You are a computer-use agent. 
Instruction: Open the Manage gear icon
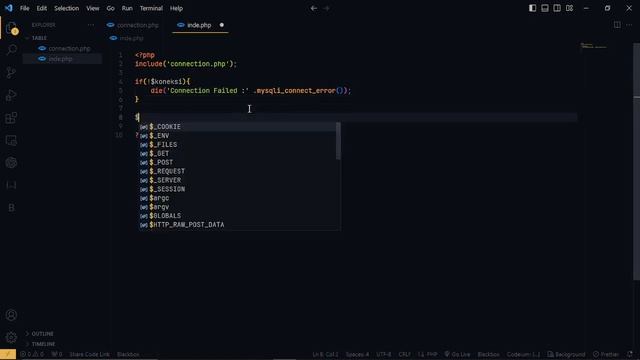coord(11,337)
